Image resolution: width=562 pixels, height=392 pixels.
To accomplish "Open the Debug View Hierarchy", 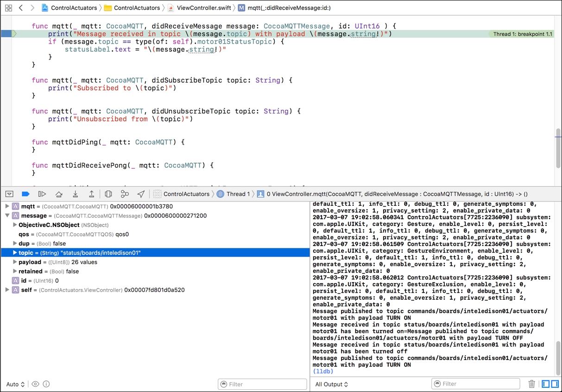I will [108, 194].
